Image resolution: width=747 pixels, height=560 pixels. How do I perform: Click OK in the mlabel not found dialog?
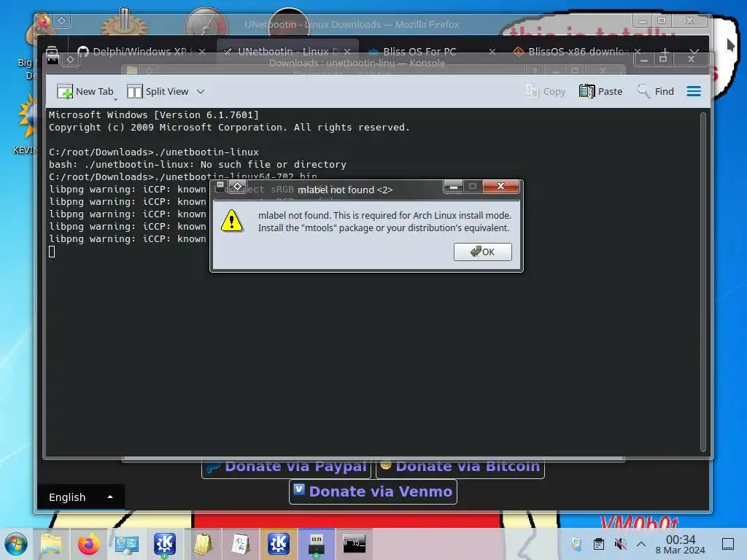point(483,252)
